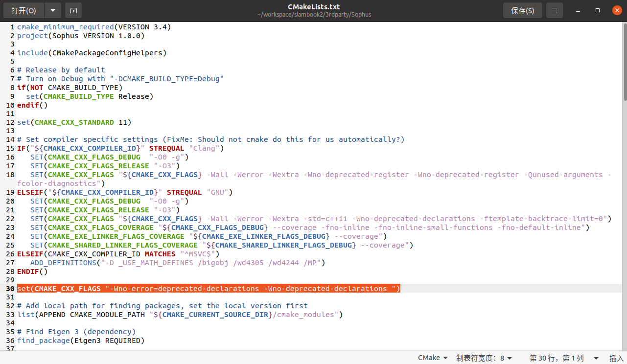Minimize the gedit window
Screen dimensions: 627x364
pos(579,10)
